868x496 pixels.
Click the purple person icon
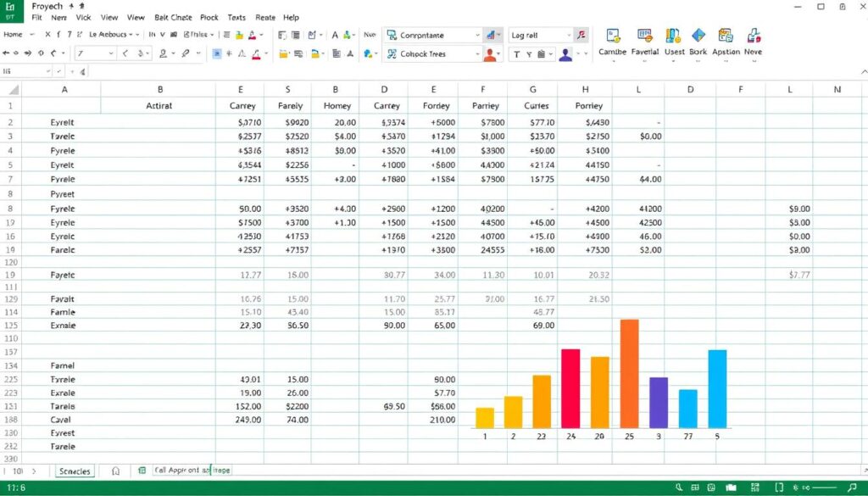point(565,54)
